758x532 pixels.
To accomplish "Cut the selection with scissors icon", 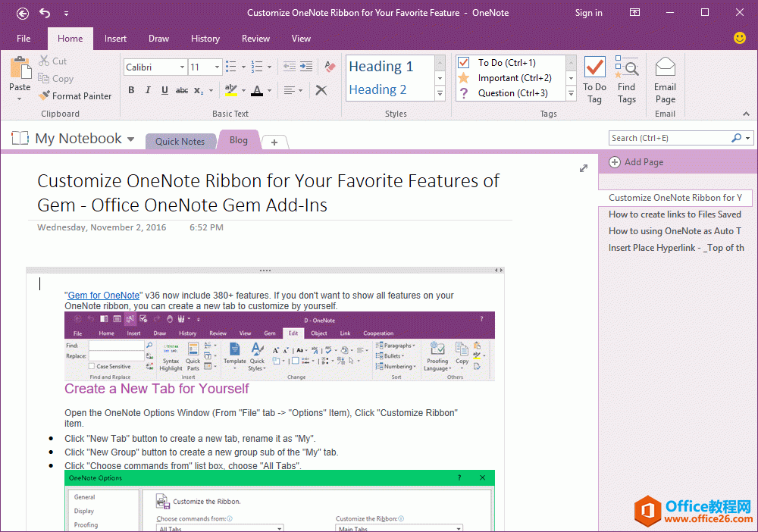I will 52,61.
